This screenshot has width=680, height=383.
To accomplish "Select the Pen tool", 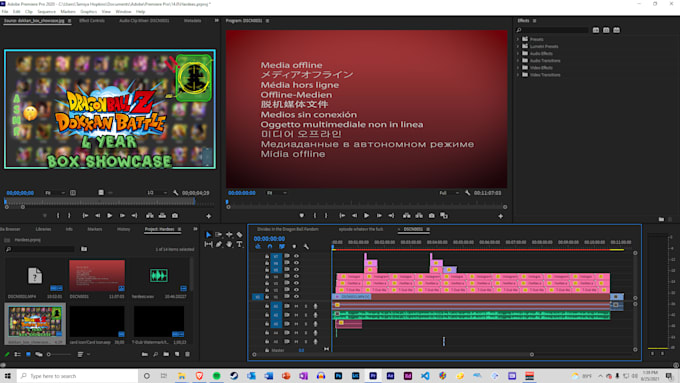I will tap(219, 245).
